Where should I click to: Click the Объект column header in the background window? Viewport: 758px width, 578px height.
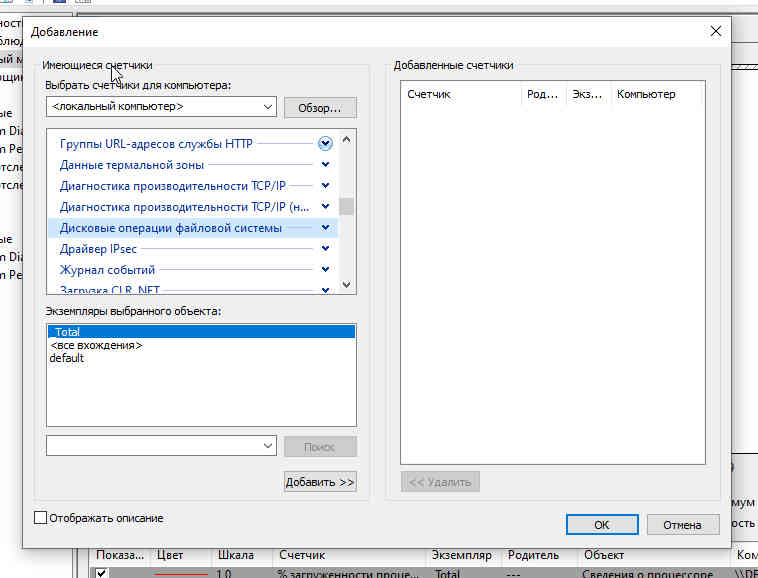(655, 555)
